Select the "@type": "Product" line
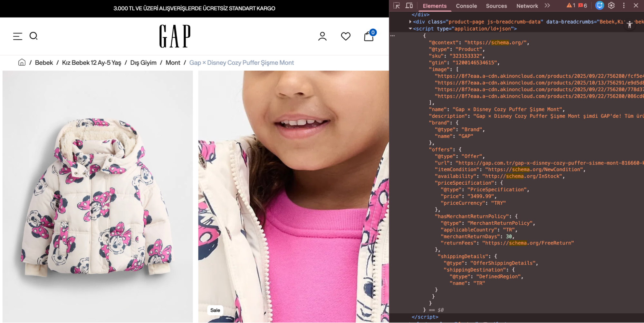Screen dimensions: 644x323 coord(457,49)
